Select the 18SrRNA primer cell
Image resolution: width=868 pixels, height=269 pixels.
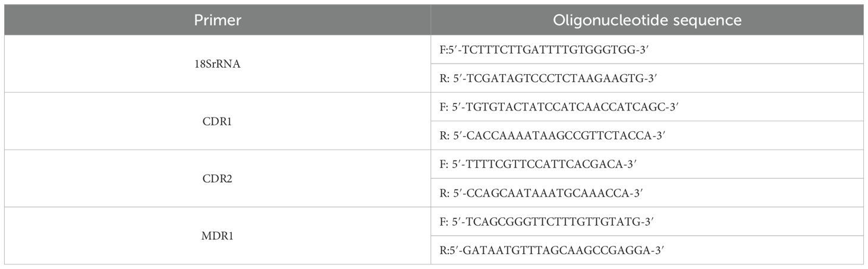218,64
